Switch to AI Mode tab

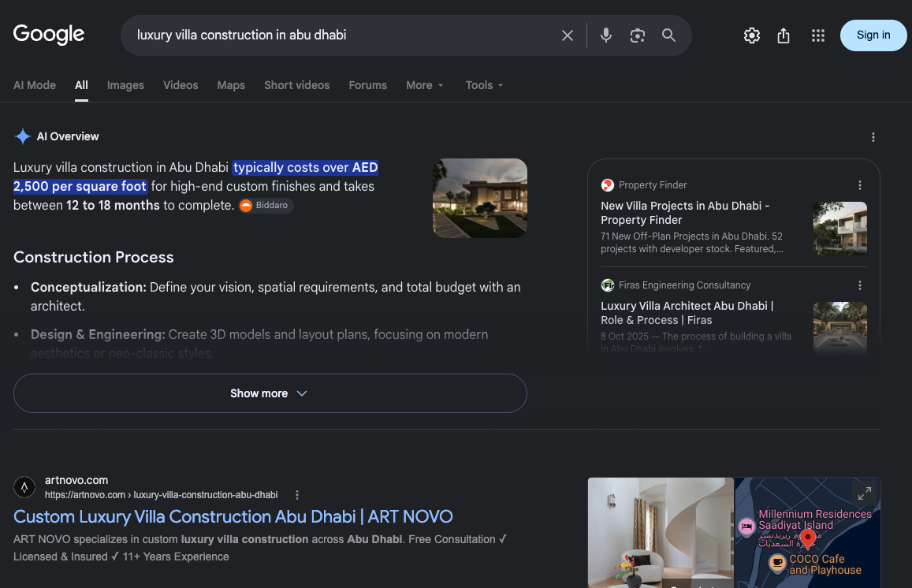35,85
